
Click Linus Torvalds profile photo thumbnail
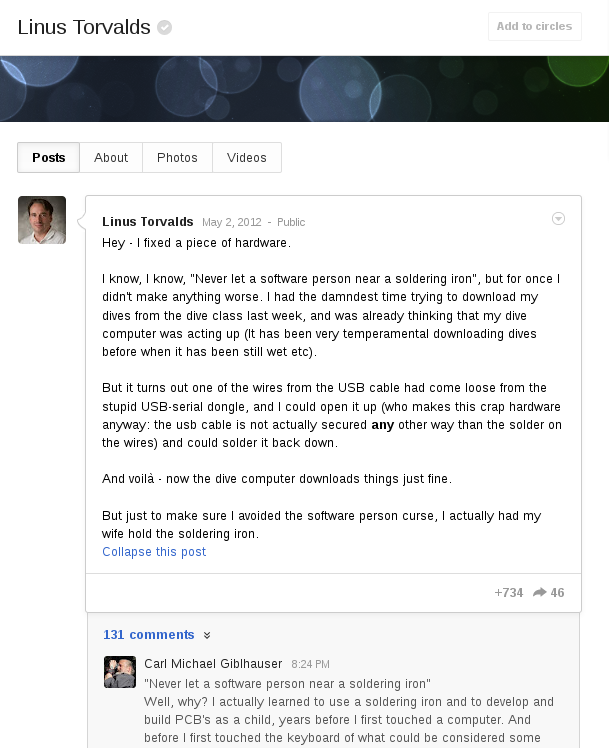[42, 220]
